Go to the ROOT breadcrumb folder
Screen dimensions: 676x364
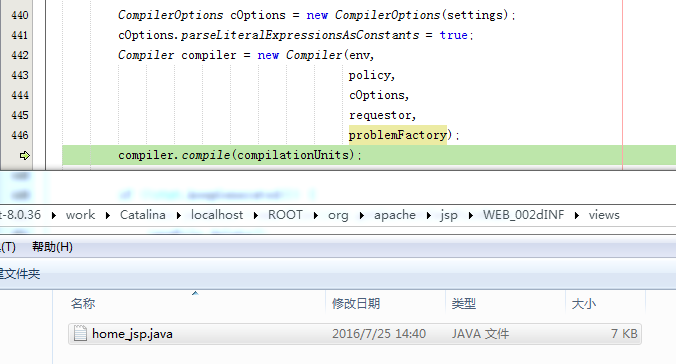(285, 215)
